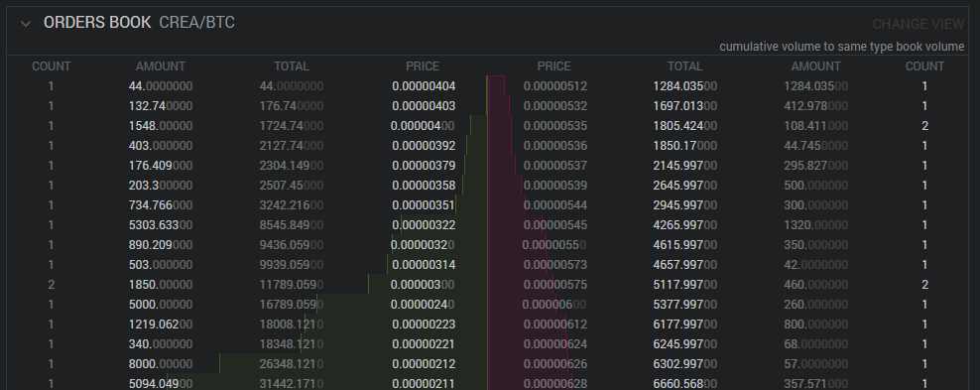The height and width of the screenshot is (390, 980).
Task: Click bid amount 5303.63300
Action: click(161, 225)
